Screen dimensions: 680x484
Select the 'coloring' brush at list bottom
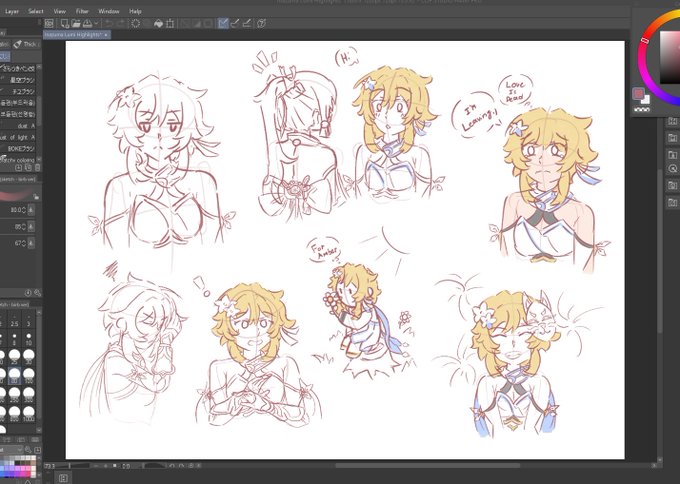tap(18, 160)
